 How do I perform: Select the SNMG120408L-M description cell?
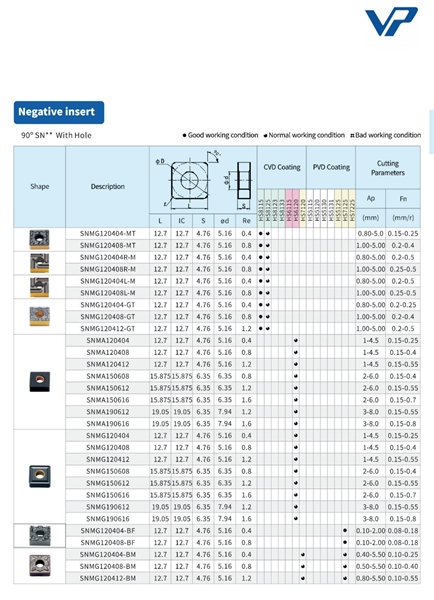108,293
